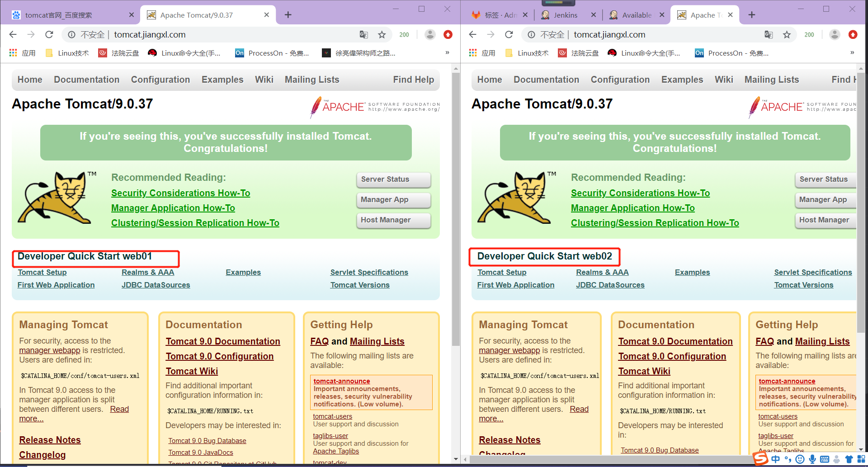This screenshot has width=868, height=467.
Task: Click Manager App button in left page
Action: [x=394, y=200]
